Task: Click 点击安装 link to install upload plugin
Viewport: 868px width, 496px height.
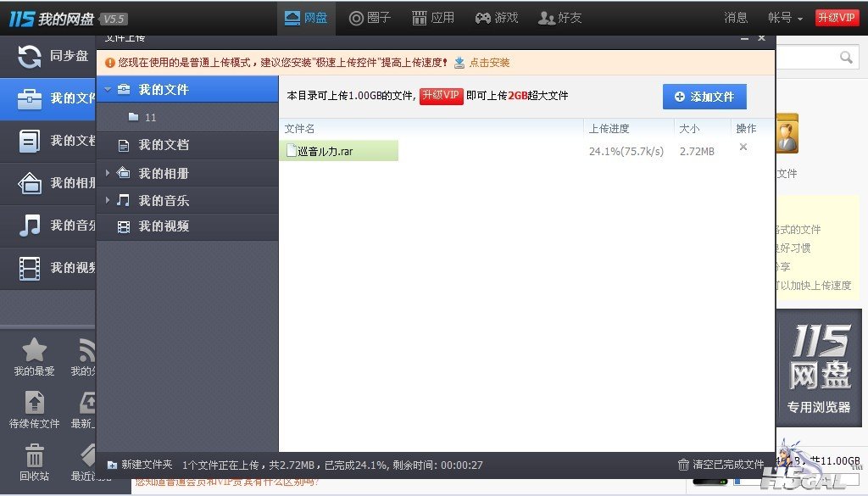Action: [x=489, y=63]
